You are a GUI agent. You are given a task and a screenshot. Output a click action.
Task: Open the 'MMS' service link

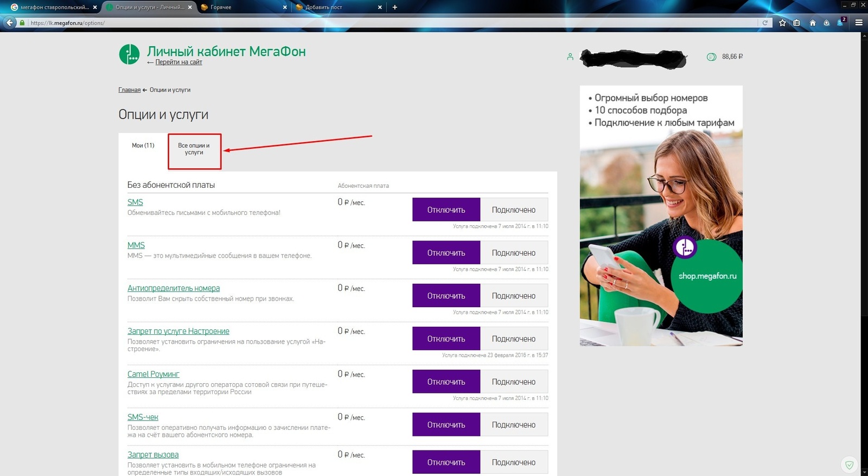coord(136,245)
